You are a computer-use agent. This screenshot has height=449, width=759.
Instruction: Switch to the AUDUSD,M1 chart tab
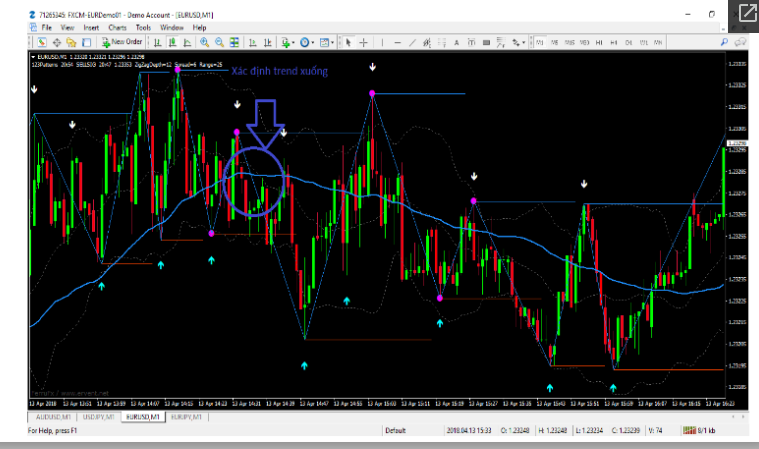tap(54, 415)
